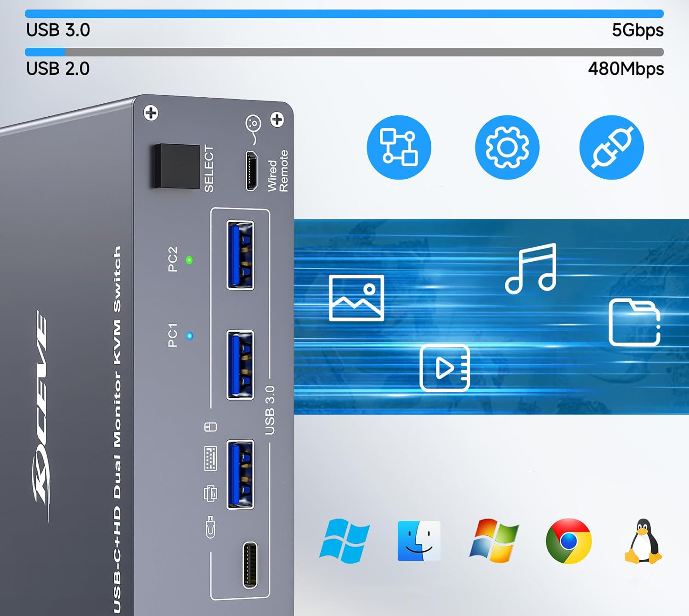The height and width of the screenshot is (616, 689).
Task: Click the macOS Finder face logo
Action: pyautogui.click(x=418, y=541)
